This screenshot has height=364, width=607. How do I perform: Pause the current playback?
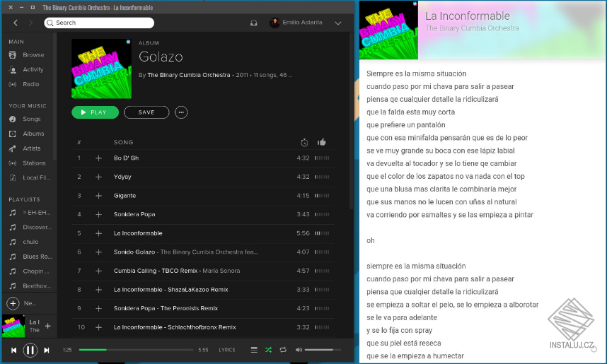(30, 350)
